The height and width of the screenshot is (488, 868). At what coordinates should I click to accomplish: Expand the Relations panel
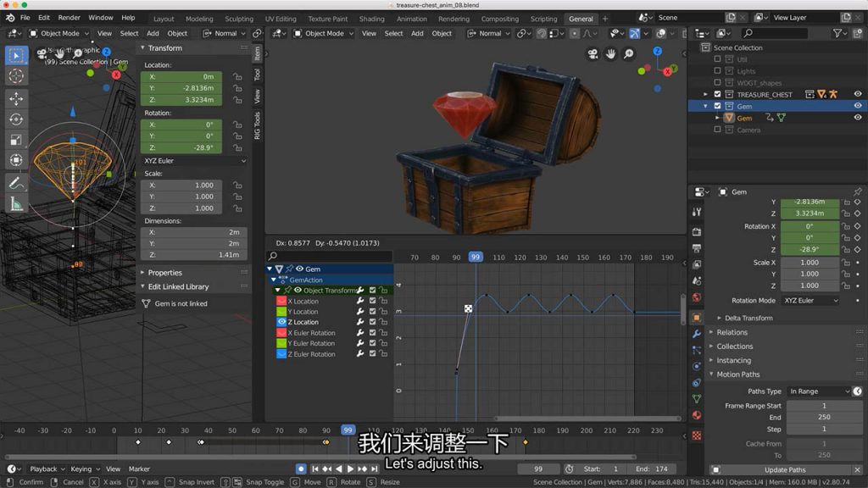[732, 332]
